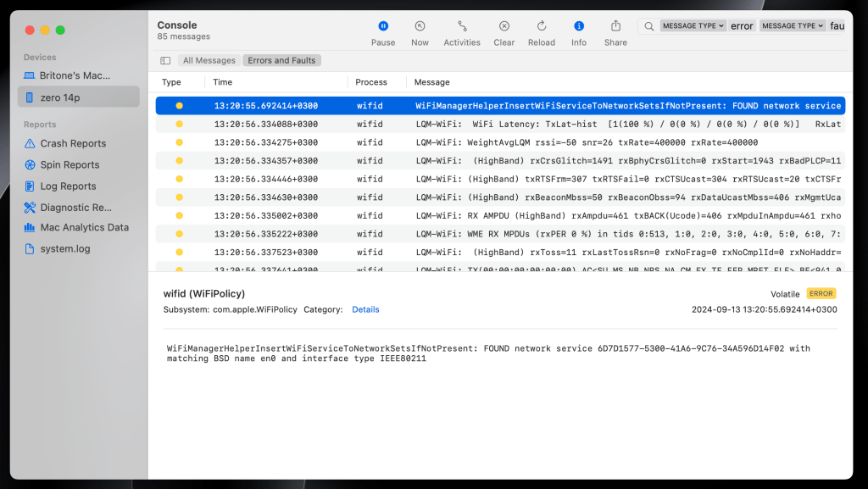Open second MESSAGE TYPE dropdown for fault
The width and height of the screenshot is (868, 489).
tap(793, 26)
